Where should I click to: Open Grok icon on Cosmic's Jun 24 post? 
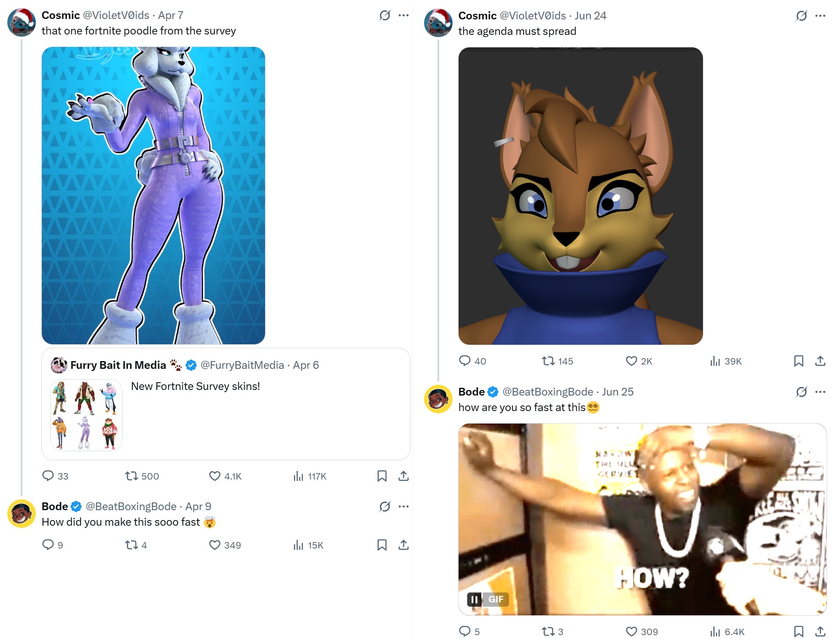[x=802, y=16]
